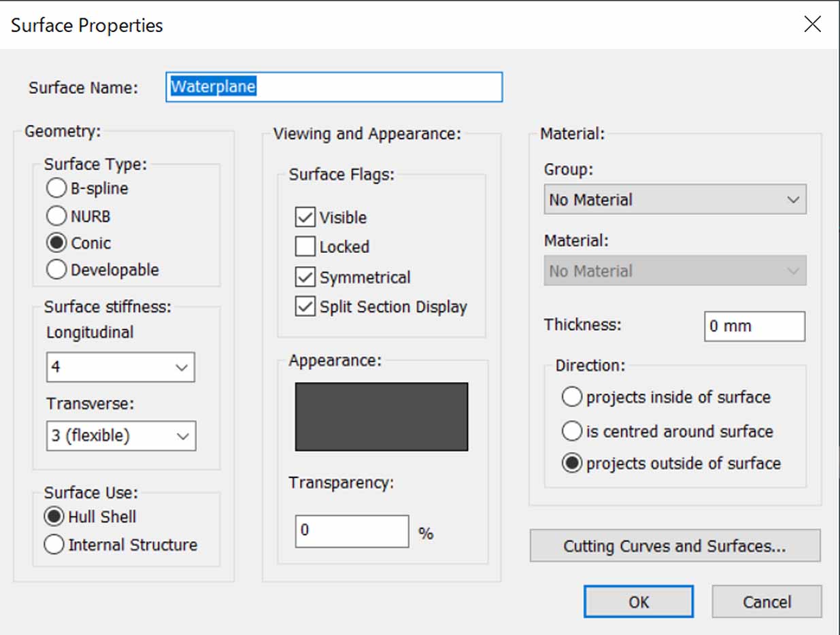This screenshot has height=635, width=840.
Task: Click the Transparency percentage field
Action: tap(352, 531)
